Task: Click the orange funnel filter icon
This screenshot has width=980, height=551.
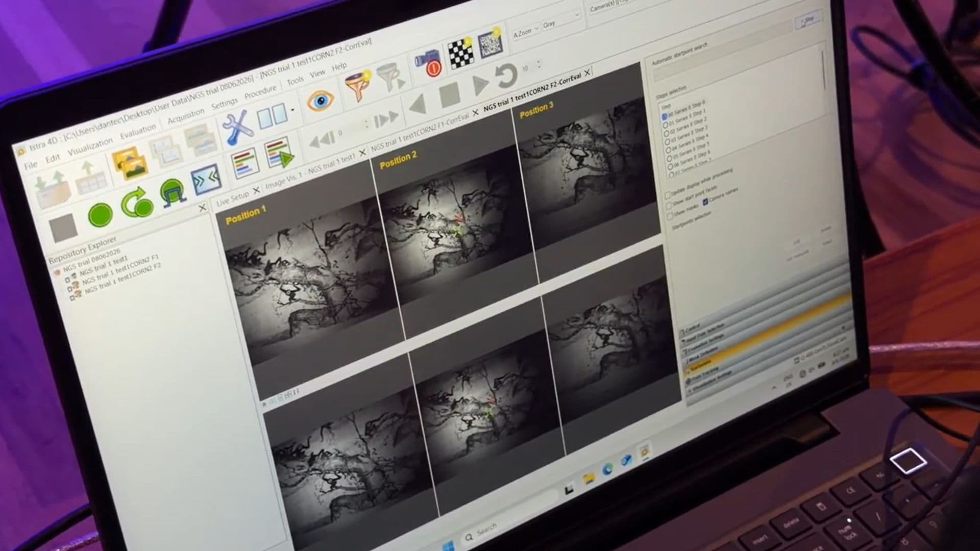Action: (358, 86)
